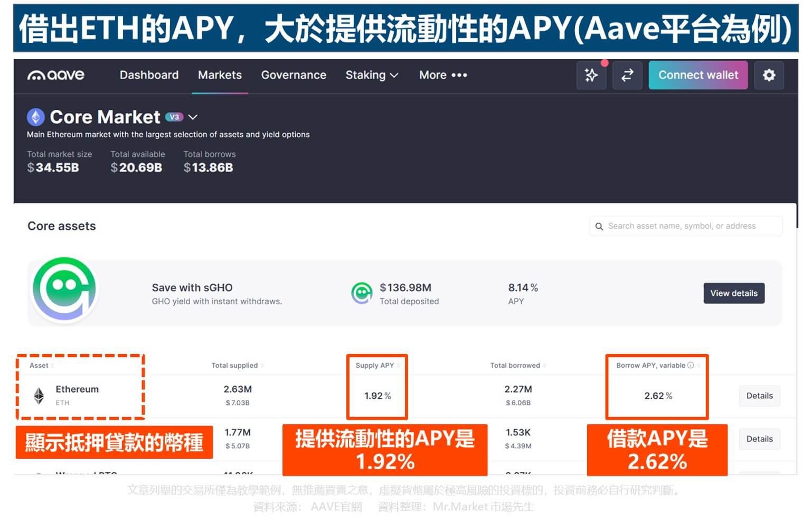Click the search magnifier icon
The image size is (812, 520).
point(599,227)
